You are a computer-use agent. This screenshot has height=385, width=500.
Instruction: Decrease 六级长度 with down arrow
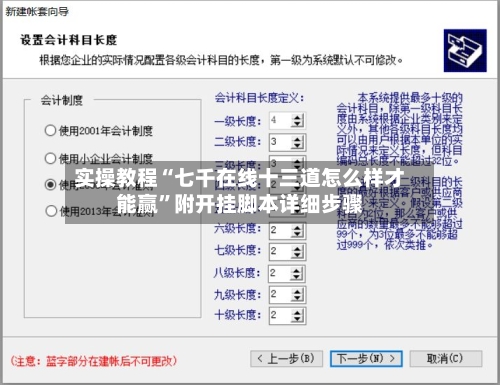[x=297, y=234]
